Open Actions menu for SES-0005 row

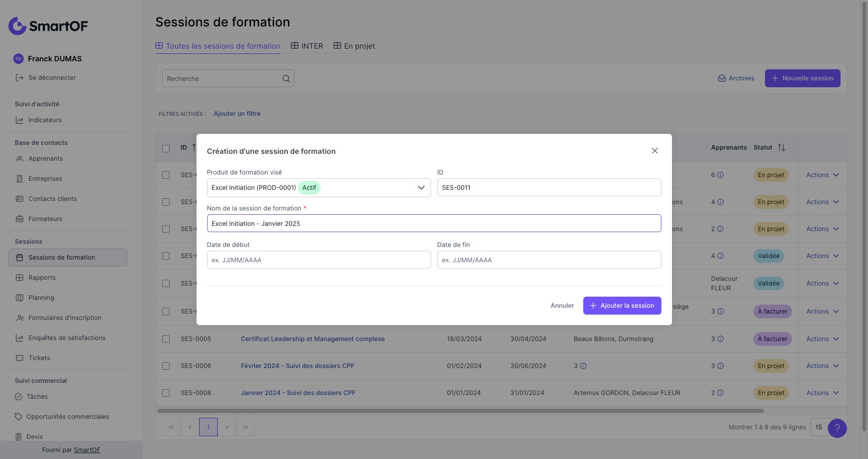(x=822, y=339)
